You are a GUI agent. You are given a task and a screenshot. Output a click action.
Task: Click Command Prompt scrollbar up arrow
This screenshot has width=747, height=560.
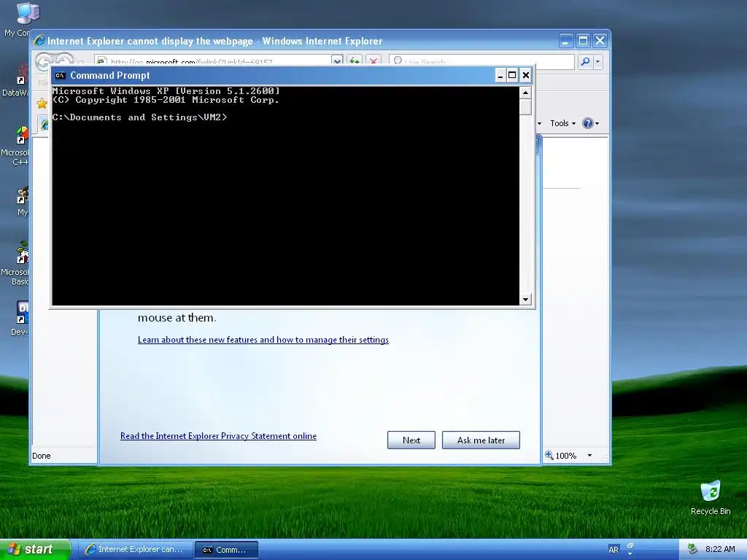coord(525,93)
